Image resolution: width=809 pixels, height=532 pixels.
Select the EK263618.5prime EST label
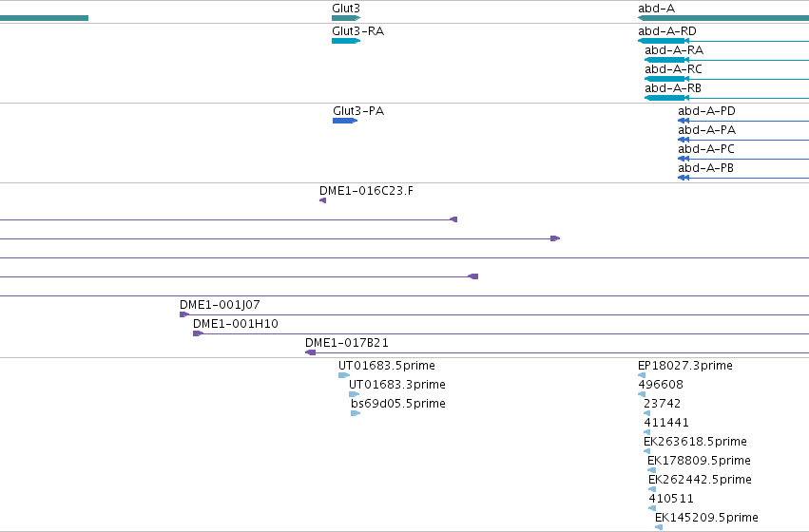pyautogui.click(x=695, y=442)
